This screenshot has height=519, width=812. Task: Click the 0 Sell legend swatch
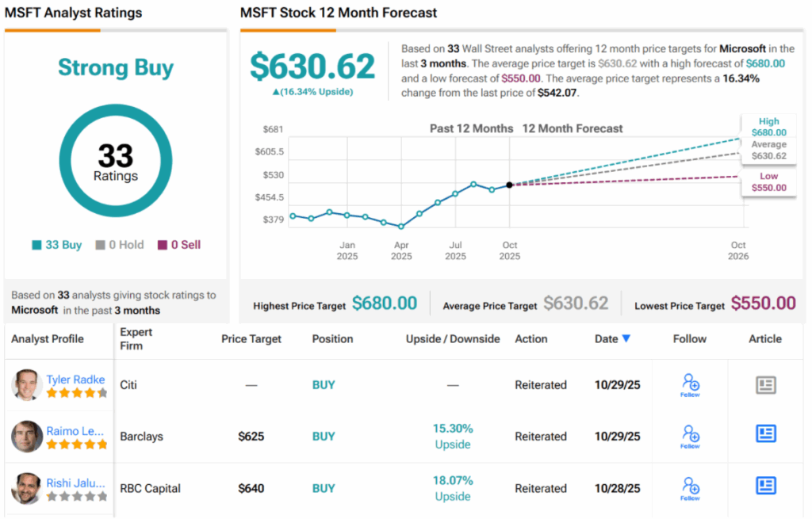coord(163,245)
